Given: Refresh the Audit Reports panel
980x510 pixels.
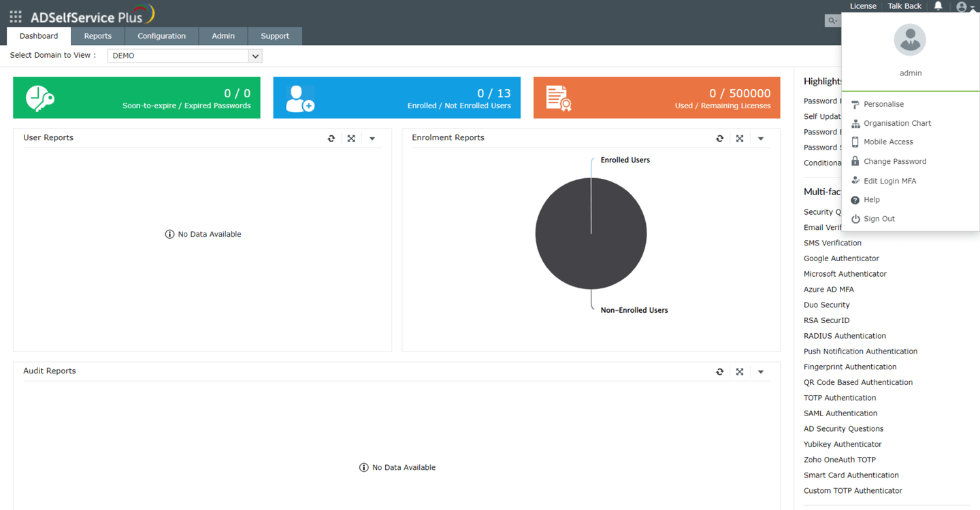Looking at the screenshot, I should click(x=720, y=372).
